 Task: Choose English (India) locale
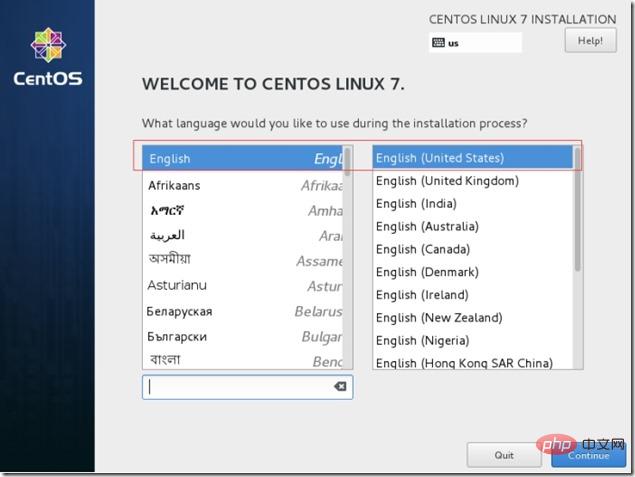473,203
